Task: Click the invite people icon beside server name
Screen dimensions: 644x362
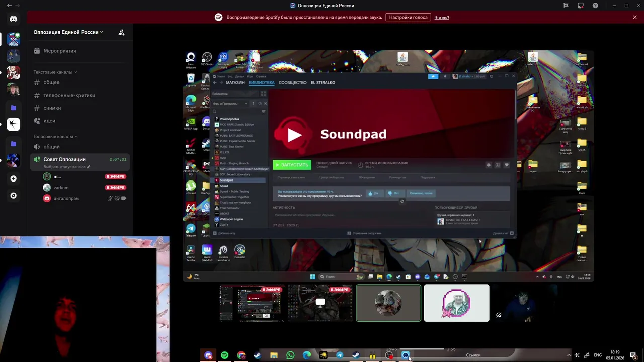Action: click(x=121, y=32)
